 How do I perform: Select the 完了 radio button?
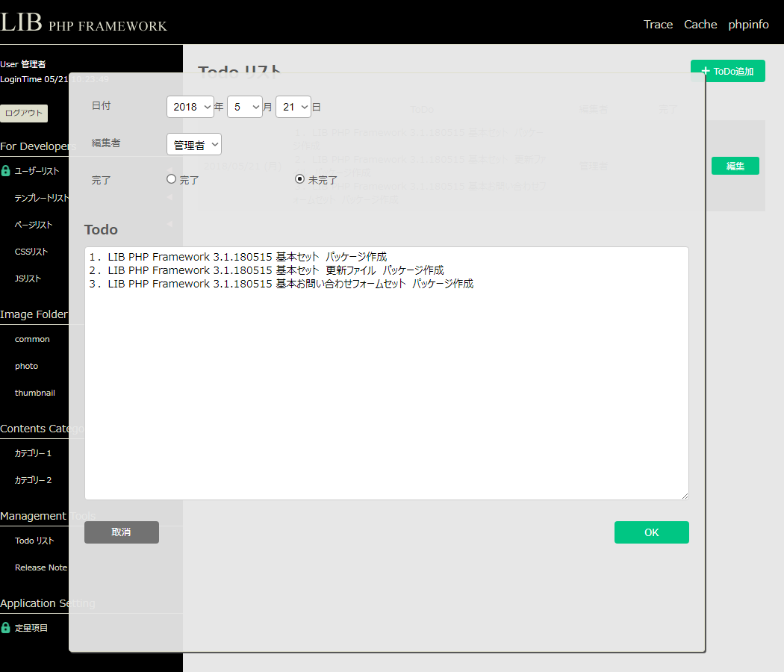[x=171, y=179]
